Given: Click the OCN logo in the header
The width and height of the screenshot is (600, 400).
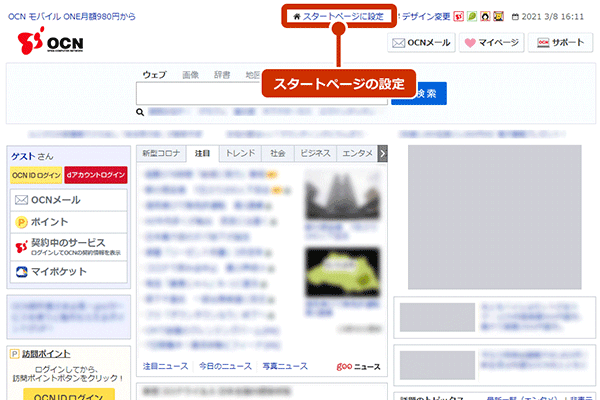Looking at the screenshot, I should pyautogui.click(x=51, y=41).
